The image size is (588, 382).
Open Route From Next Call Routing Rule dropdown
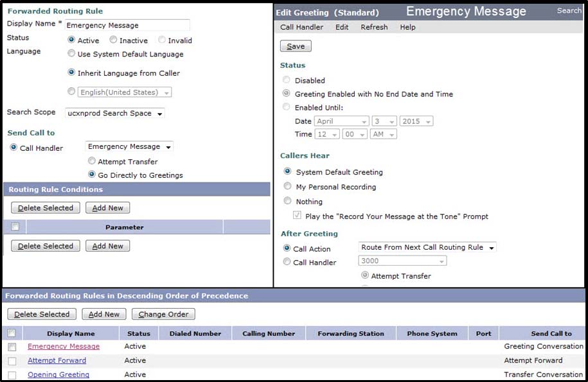click(427, 247)
